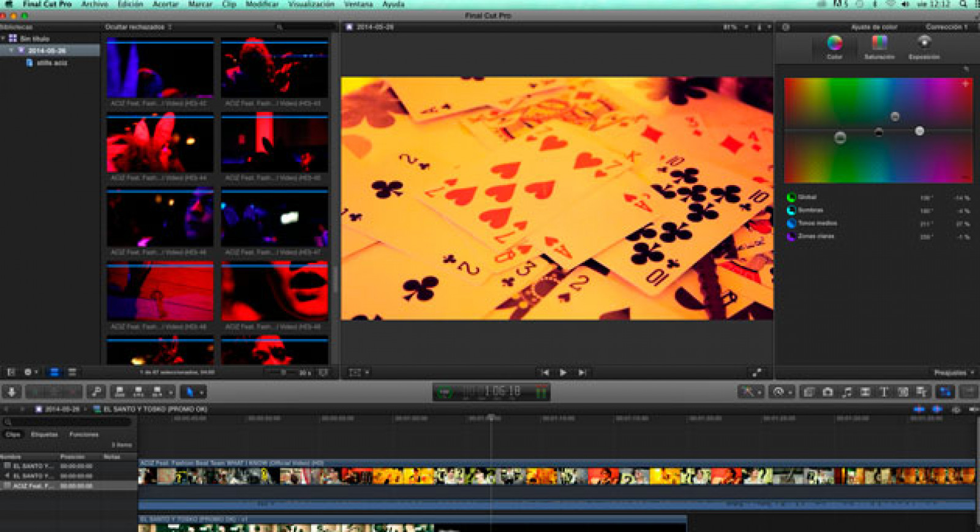This screenshot has height=532, width=980.
Task: Select the Etiquetas tab in the timeline index
Action: tap(44, 434)
